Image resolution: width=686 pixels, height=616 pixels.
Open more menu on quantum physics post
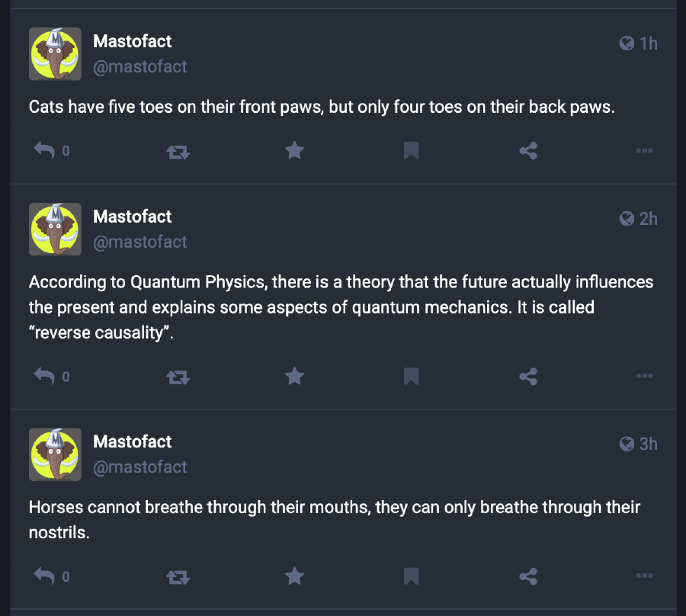tap(644, 376)
